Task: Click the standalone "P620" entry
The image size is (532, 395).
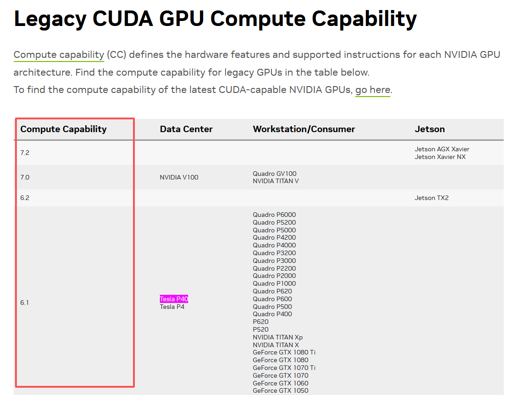Action: 261,322
